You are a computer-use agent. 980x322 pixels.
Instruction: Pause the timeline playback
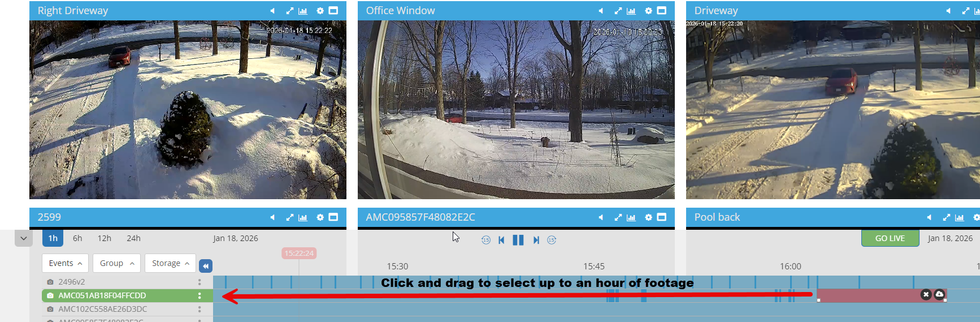coord(518,240)
